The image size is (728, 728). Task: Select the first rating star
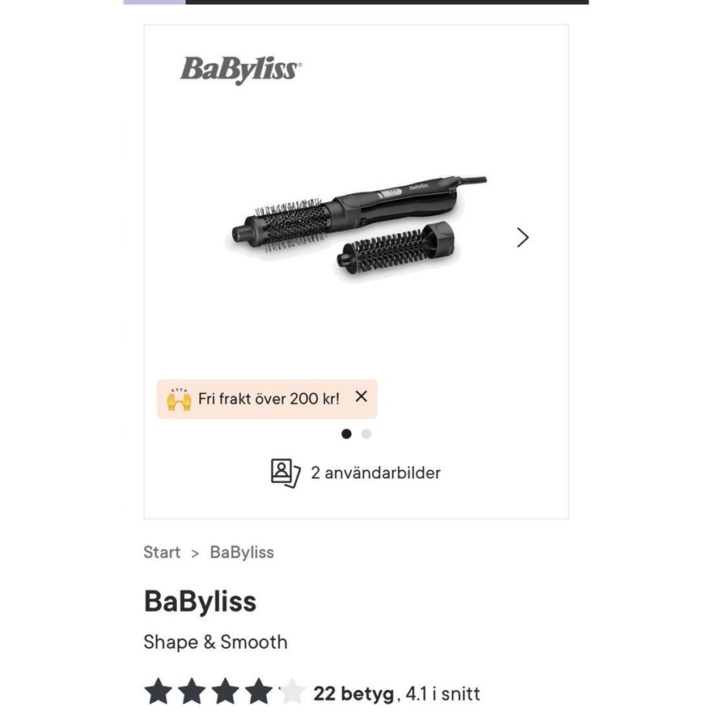(158, 692)
